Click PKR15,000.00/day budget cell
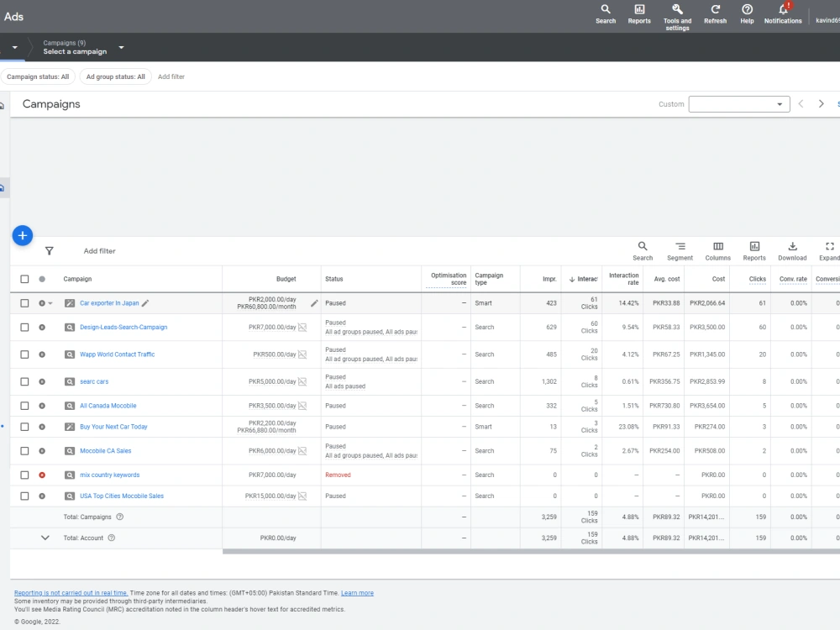 tap(270, 496)
